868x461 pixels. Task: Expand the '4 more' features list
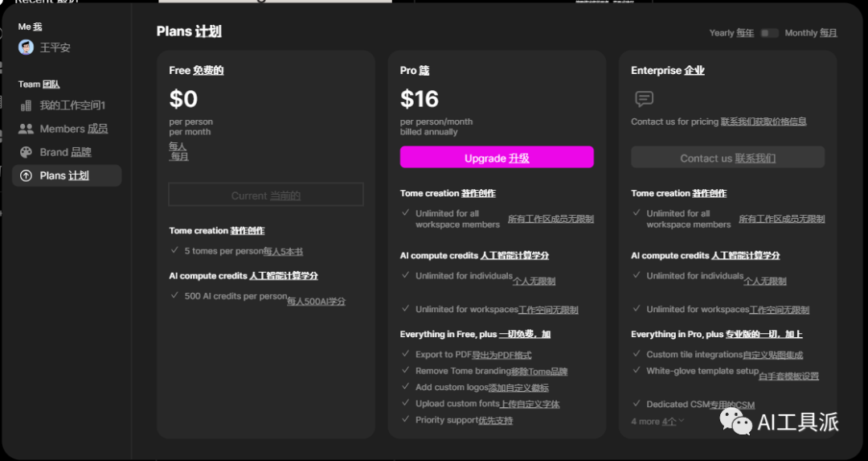[657, 422]
